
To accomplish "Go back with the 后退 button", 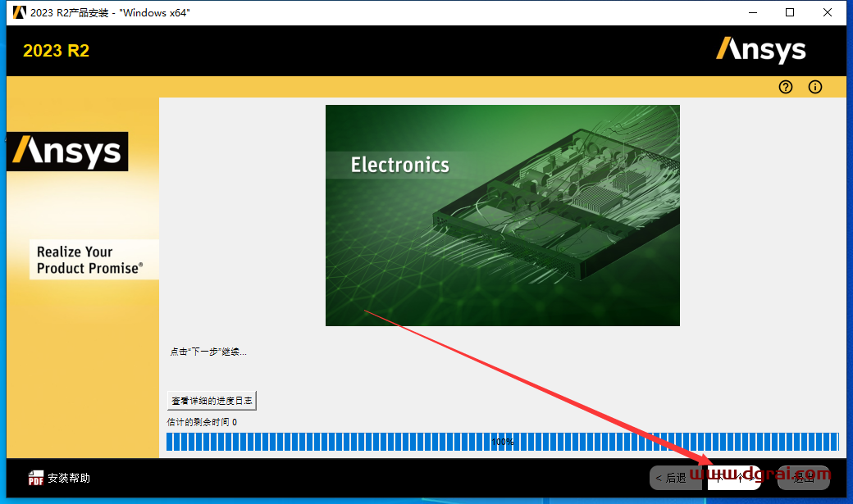I will click(676, 478).
